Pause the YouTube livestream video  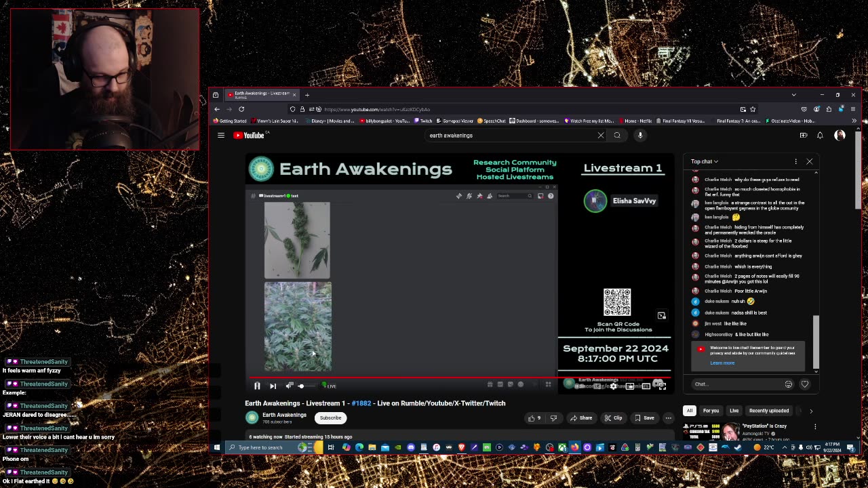point(257,386)
